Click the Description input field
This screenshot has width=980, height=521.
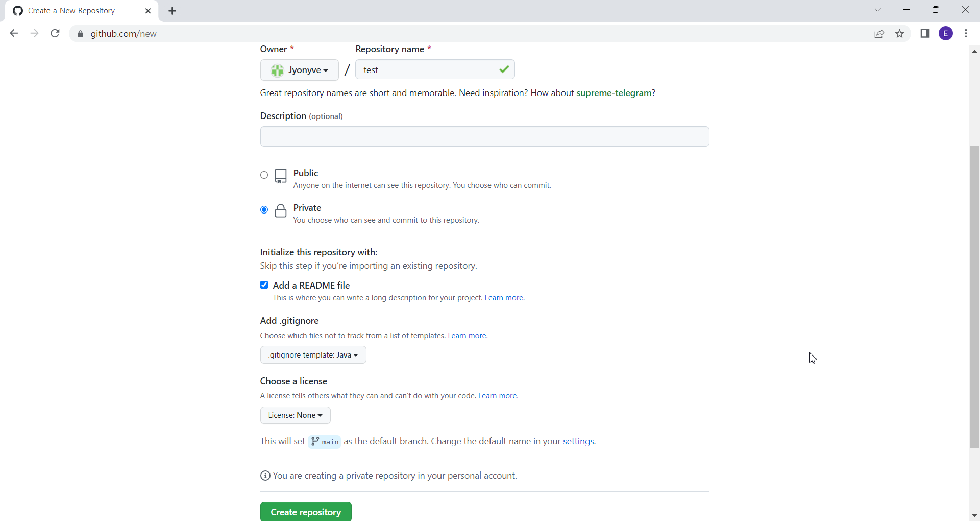coord(485,136)
